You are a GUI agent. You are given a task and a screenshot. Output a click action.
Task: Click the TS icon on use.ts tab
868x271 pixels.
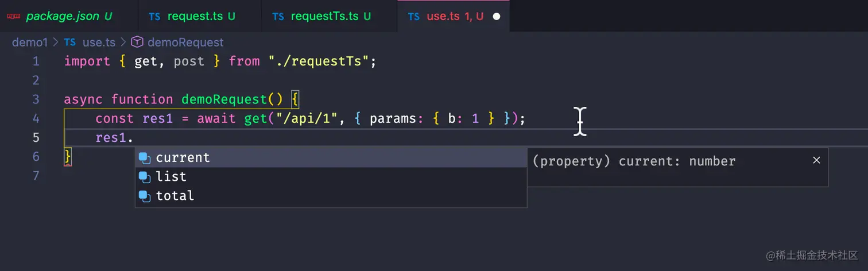413,17
